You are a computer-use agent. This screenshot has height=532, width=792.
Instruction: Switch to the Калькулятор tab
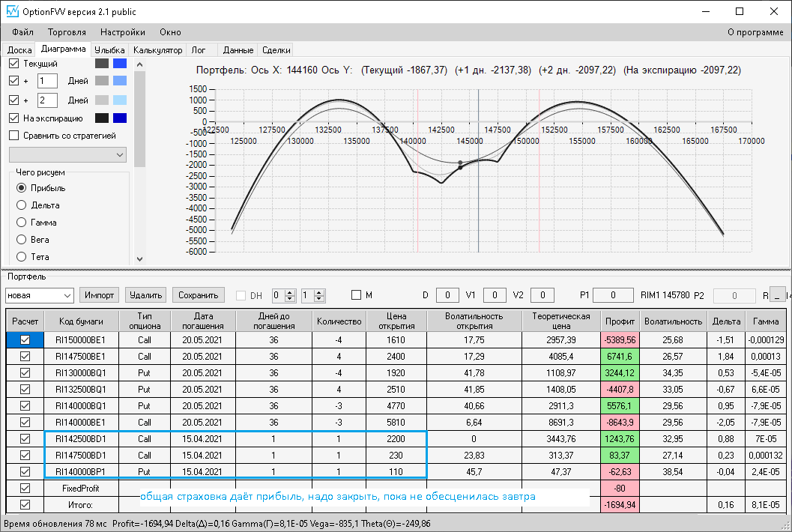click(x=157, y=50)
